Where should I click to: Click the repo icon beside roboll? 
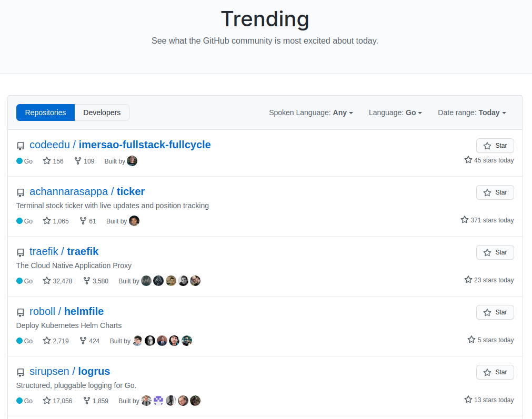click(21, 313)
